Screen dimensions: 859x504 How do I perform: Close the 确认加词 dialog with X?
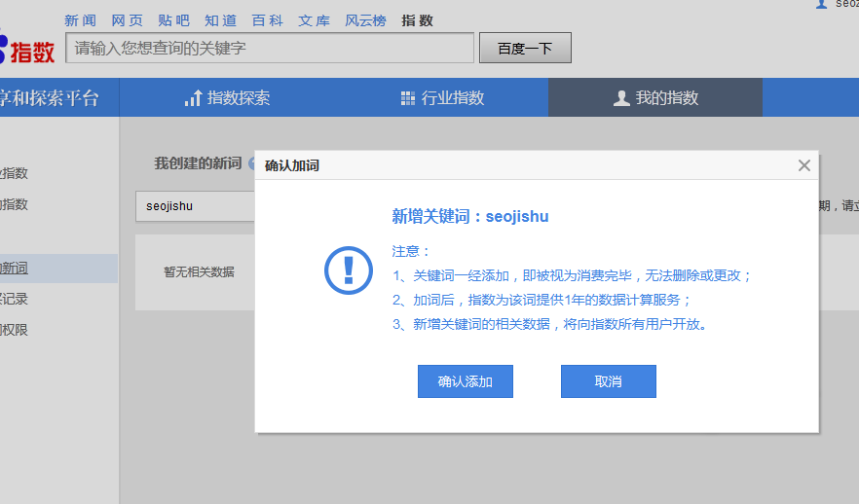(x=803, y=165)
